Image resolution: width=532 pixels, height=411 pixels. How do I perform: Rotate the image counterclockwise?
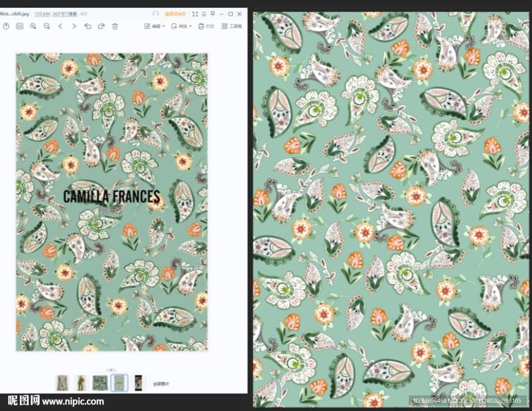(x=87, y=26)
